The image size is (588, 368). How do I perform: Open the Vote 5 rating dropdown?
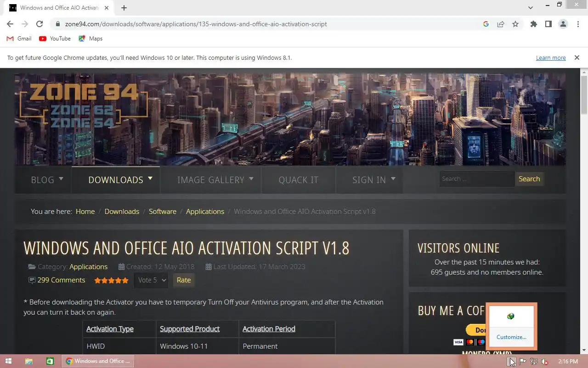[151, 280]
